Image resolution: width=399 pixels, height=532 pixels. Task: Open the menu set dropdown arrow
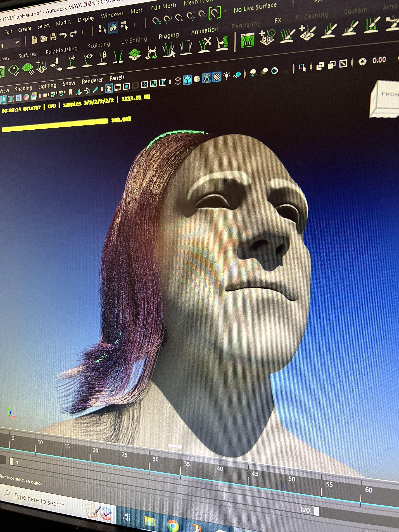(17, 43)
